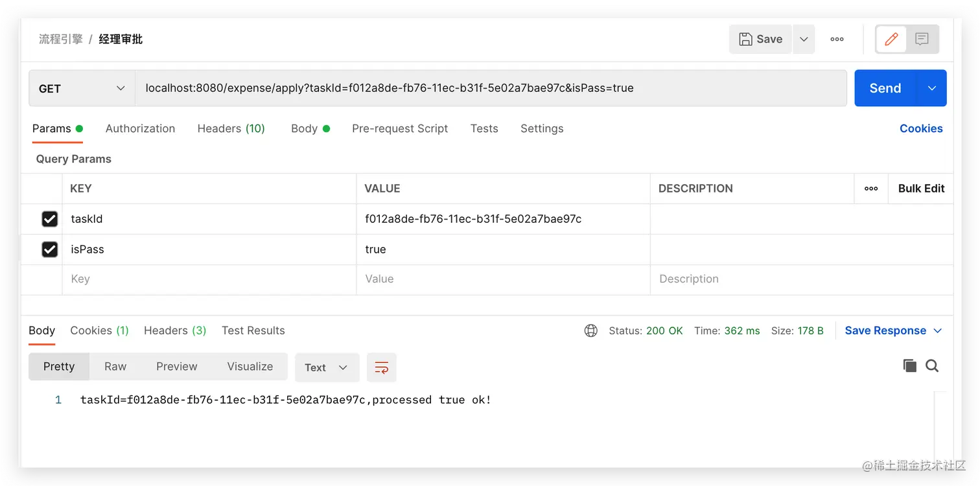Image resolution: width=980 pixels, height=486 pixels.
Task: Click the pencil edit mode icon
Action: [x=891, y=39]
